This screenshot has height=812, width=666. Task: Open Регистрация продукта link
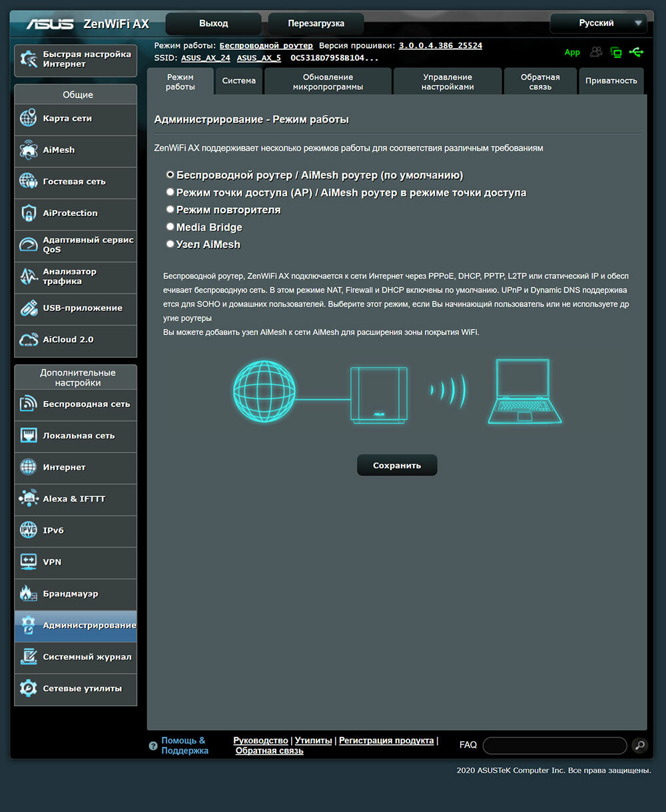point(386,741)
